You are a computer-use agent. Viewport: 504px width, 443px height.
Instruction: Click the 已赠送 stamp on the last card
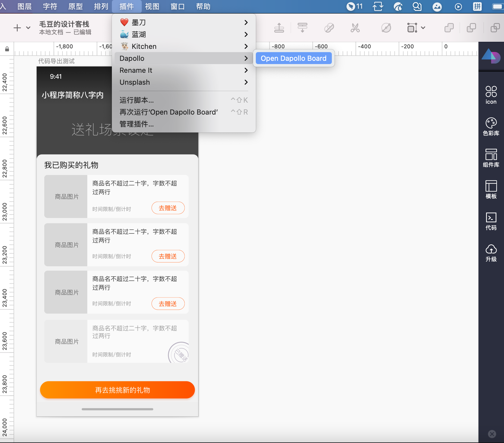(179, 353)
